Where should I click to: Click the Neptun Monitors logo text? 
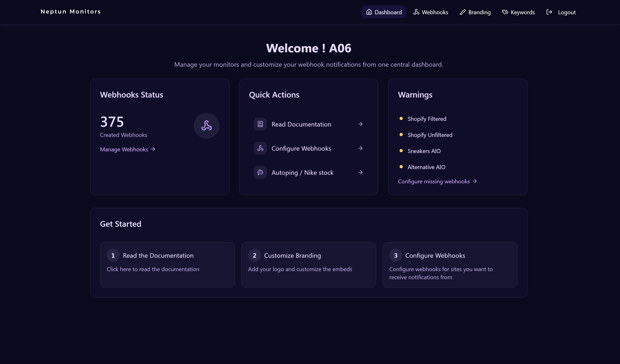(71, 12)
